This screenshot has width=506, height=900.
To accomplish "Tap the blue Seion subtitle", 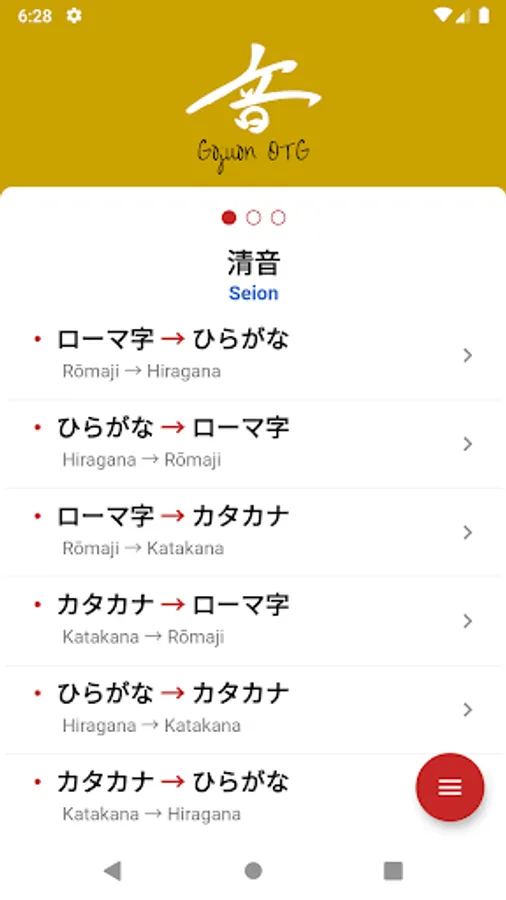I will [x=253, y=293].
